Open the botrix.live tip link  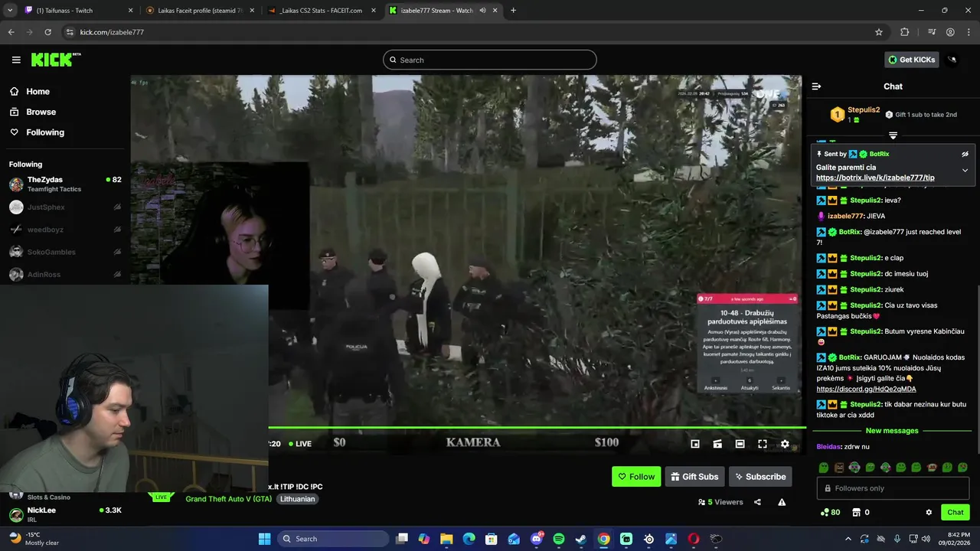tap(875, 178)
